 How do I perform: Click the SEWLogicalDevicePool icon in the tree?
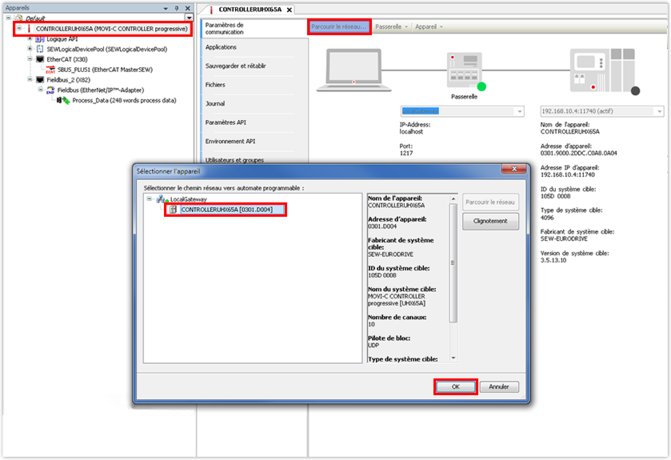(40, 49)
